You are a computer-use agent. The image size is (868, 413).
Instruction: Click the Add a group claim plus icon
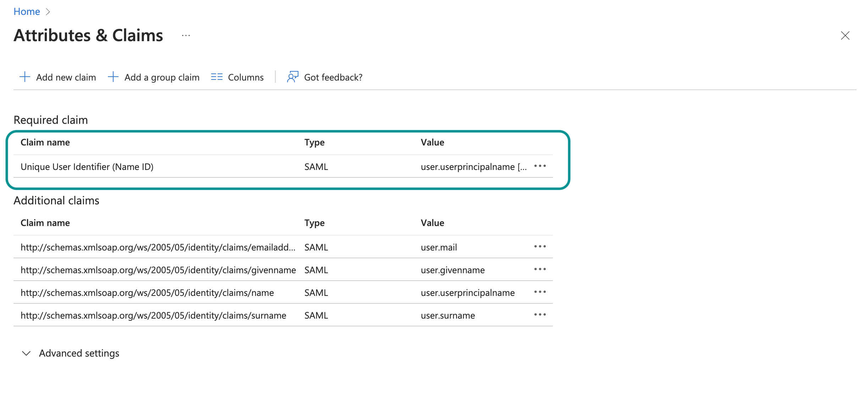pyautogui.click(x=113, y=77)
